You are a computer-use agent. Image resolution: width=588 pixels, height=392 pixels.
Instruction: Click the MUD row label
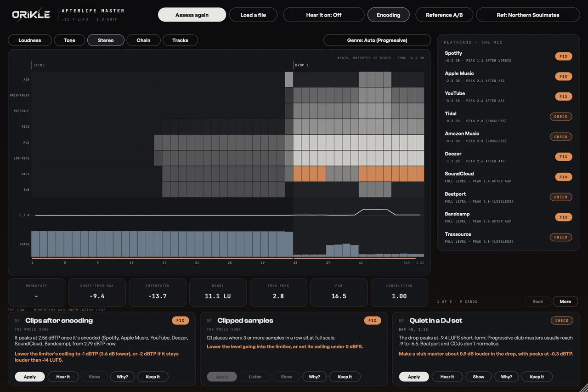[x=26, y=142]
